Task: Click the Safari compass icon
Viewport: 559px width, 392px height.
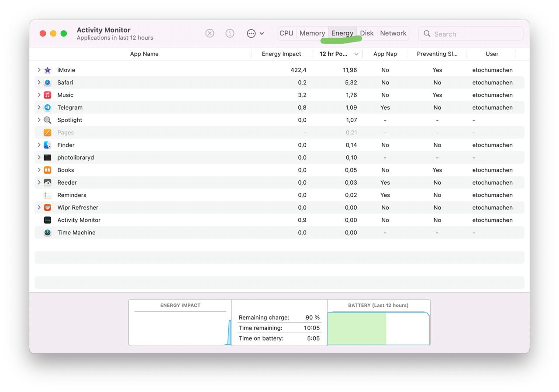Action: (x=48, y=83)
